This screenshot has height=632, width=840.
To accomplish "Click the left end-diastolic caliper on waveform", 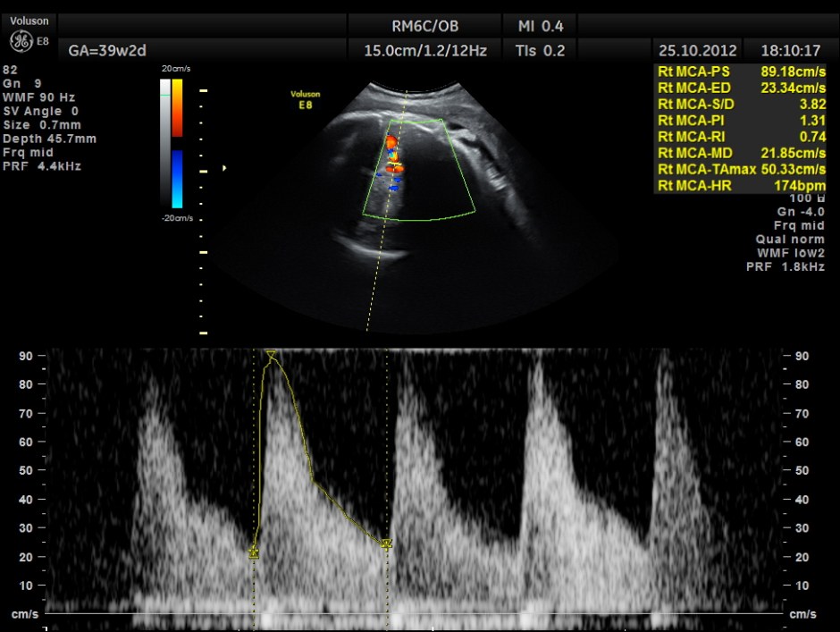I will [254, 553].
